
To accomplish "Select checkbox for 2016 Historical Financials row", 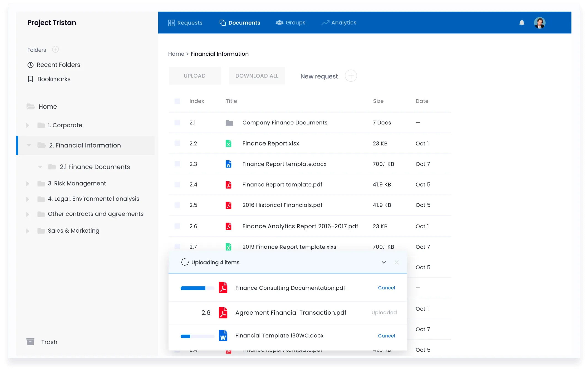I will [177, 205].
